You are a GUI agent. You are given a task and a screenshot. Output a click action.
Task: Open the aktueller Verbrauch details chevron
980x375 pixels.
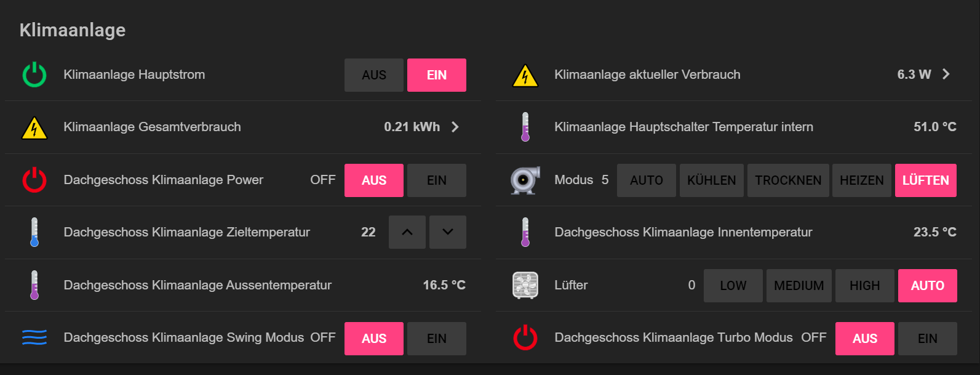pyautogui.click(x=946, y=75)
